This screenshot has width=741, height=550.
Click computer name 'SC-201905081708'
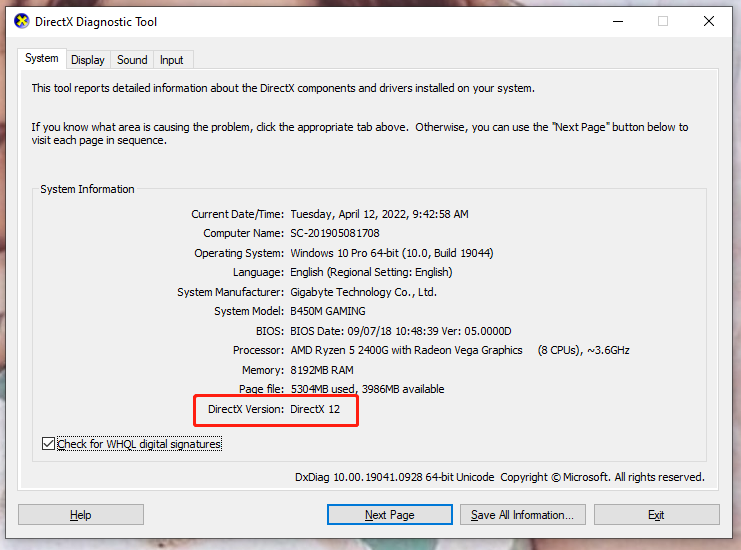pyautogui.click(x=335, y=233)
